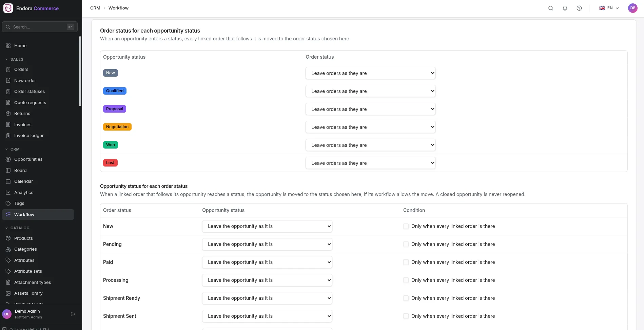Open Order statuses in sidebar
Image resolution: width=644 pixels, height=330 pixels.
[38, 92]
